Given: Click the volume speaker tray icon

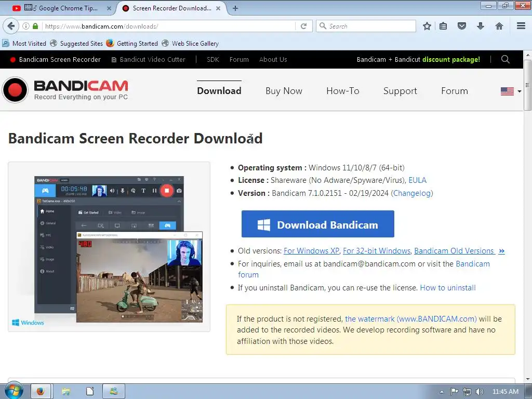Looking at the screenshot, I should (x=479, y=392).
